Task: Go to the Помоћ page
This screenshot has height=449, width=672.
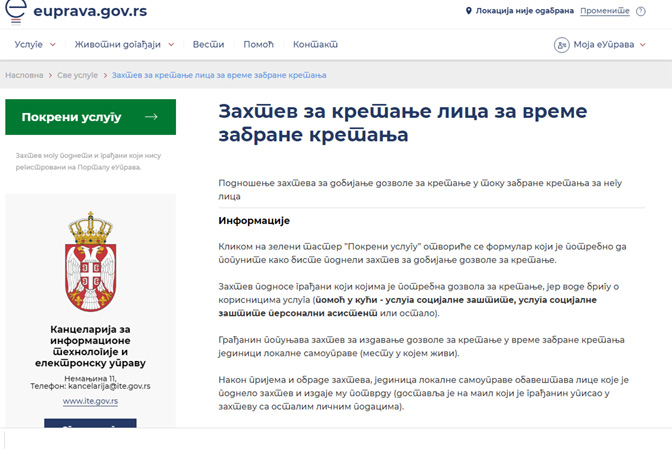Action: (258, 45)
